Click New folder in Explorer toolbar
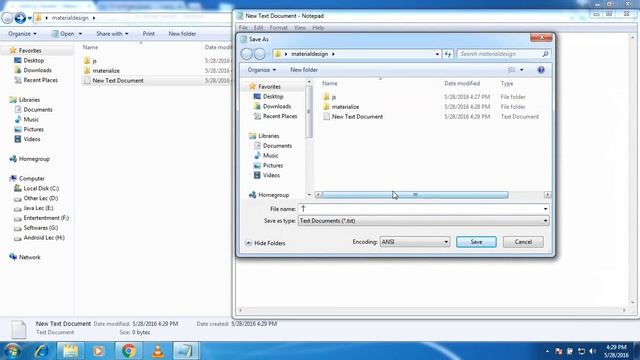640x360 pixels. [x=182, y=33]
